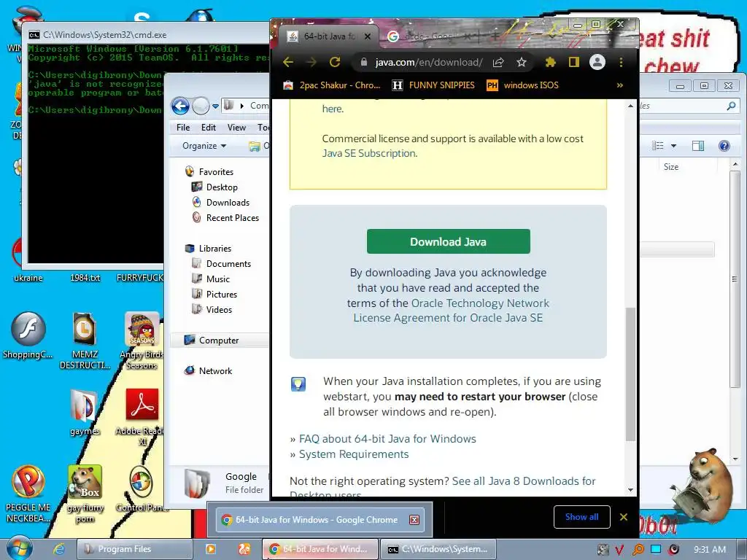Click the Explorer forward arrow button
This screenshot has height=560, width=747.
point(201,106)
